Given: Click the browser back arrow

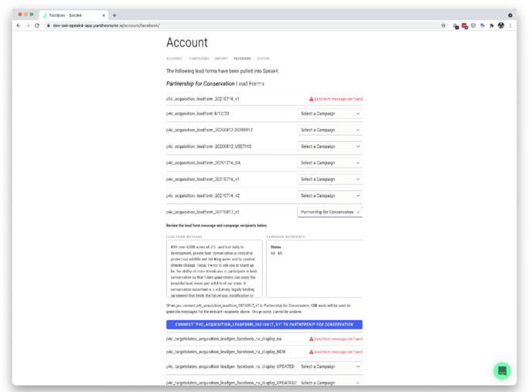Looking at the screenshot, I should pos(19,26).
